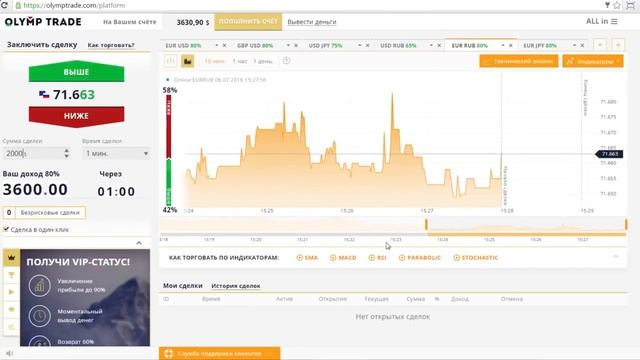Viewport: 640px width, 360px height.
Task: Switch to the GBP USD 80% tab
Action: [x=255, y=45]
